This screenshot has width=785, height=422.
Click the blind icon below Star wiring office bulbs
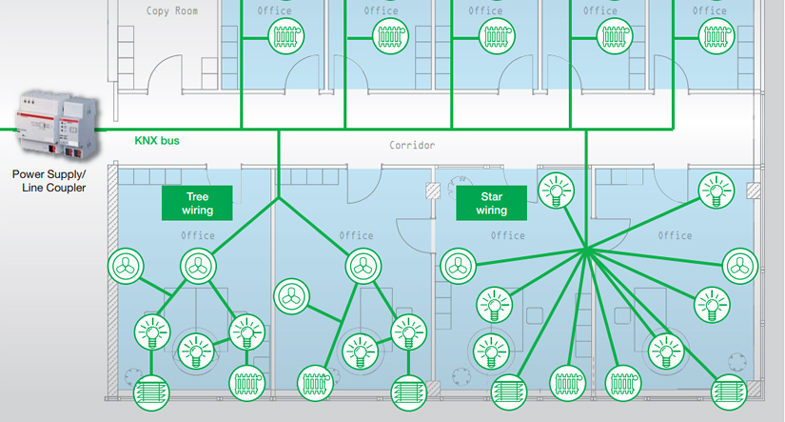[x=509, y=387]
